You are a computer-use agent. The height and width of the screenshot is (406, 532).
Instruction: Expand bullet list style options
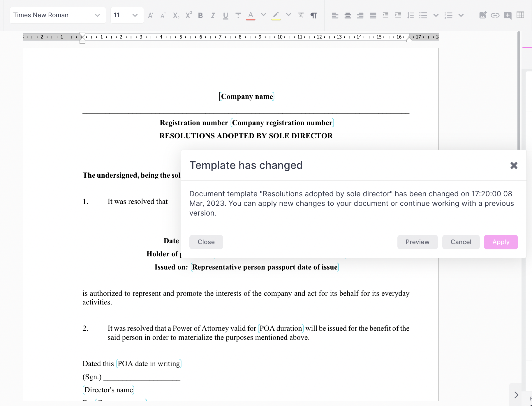[x=436, y=15]
